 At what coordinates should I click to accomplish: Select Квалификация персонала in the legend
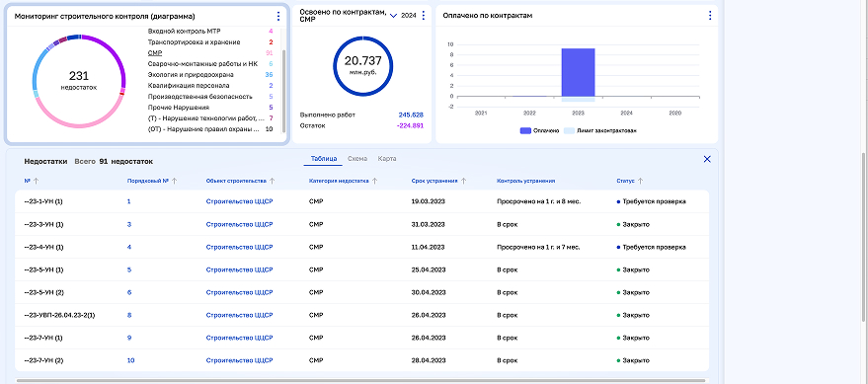click(x=189, y=85)
